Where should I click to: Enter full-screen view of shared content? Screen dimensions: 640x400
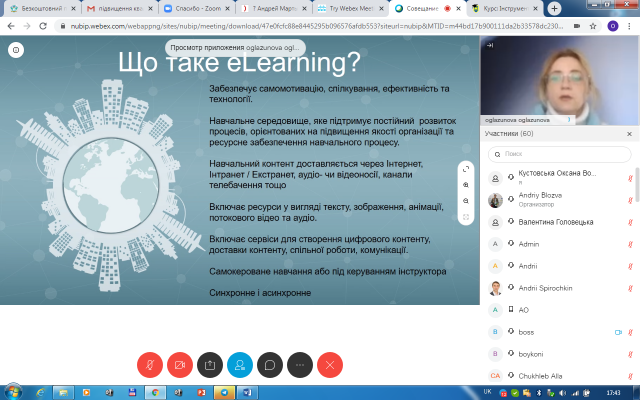click(466, 169)
